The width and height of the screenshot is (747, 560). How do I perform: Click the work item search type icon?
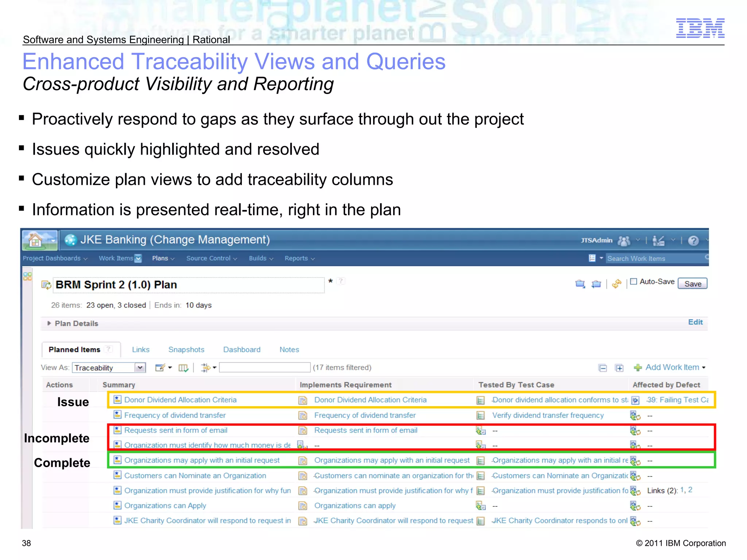click(592, 258)
